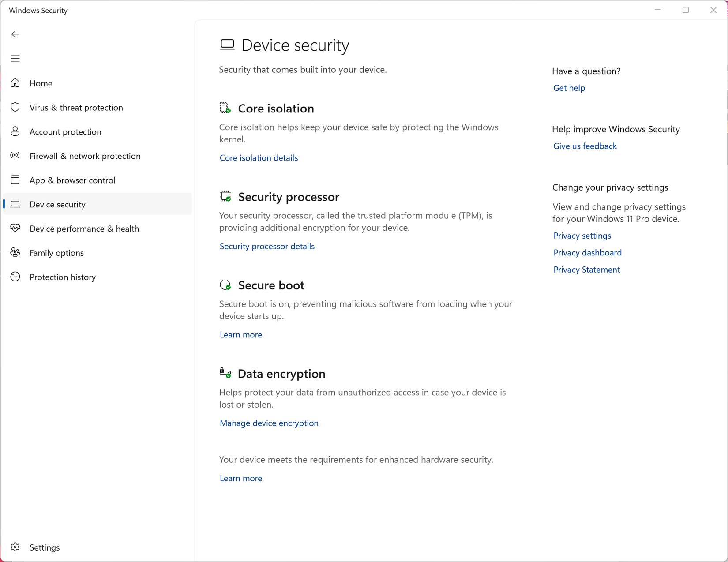Screen dimensions: 728x562
Task: Click Learn more under Secure boot
Action: pos(241,335)
